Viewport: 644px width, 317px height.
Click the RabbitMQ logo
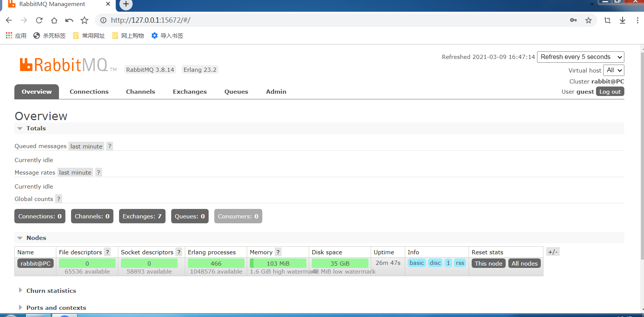[x=68, y=65]
